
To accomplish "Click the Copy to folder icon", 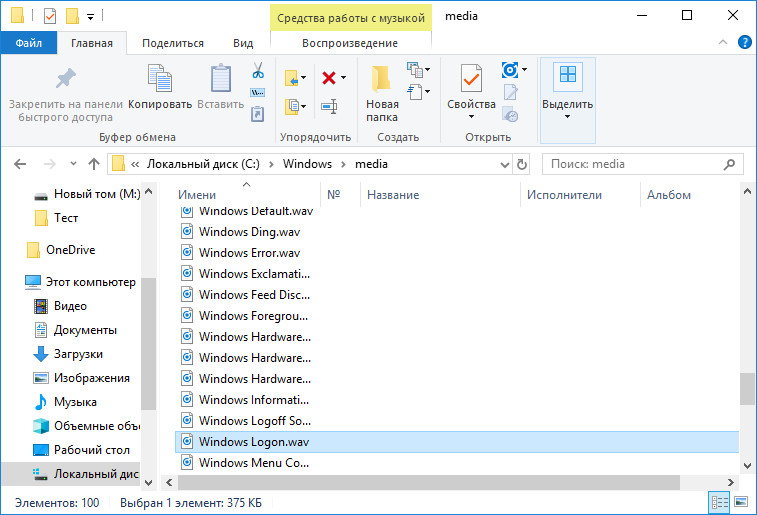I will [291, 106].
